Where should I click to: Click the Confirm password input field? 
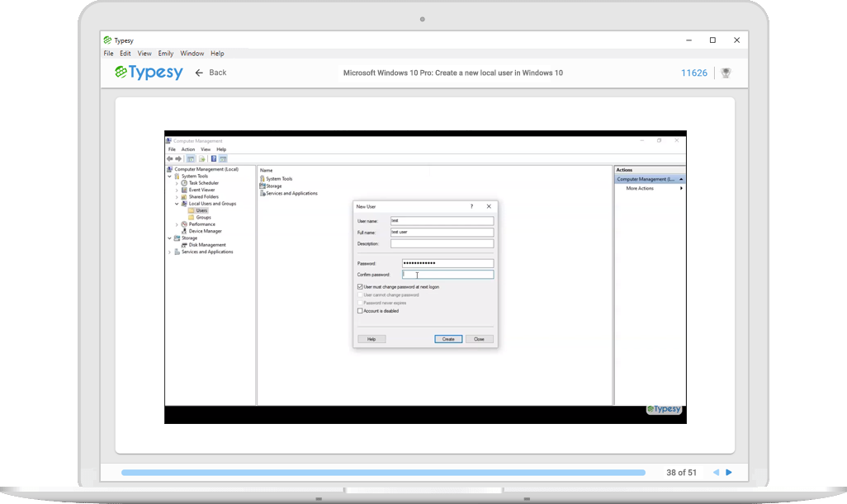coord(447,275)
